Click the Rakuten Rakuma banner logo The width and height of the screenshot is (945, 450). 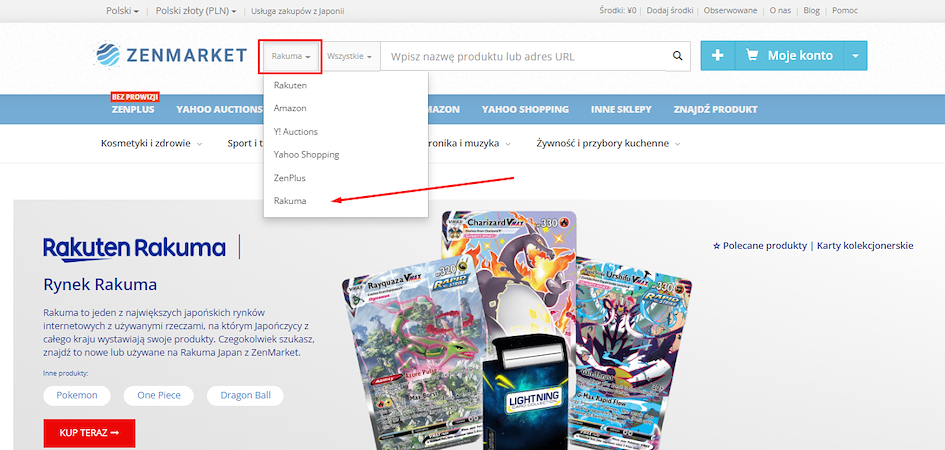pos(134,248)
